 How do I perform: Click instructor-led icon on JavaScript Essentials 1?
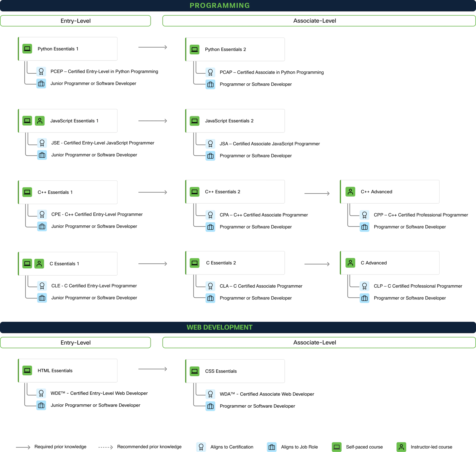(x=40, y=121)
